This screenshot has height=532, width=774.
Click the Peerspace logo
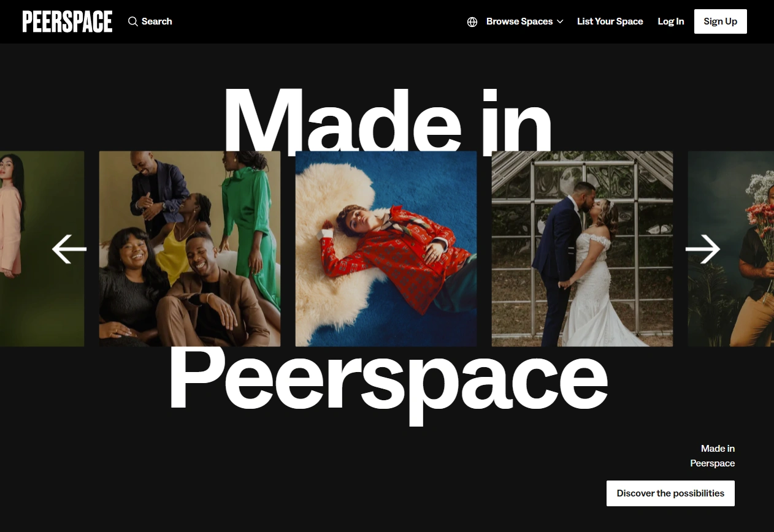tap(67, 21)
